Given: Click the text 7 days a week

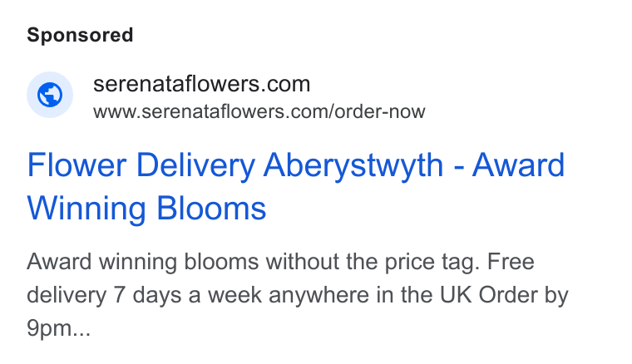Looking at the screenshot, I should pyautogui.click(x=187, y=295).
